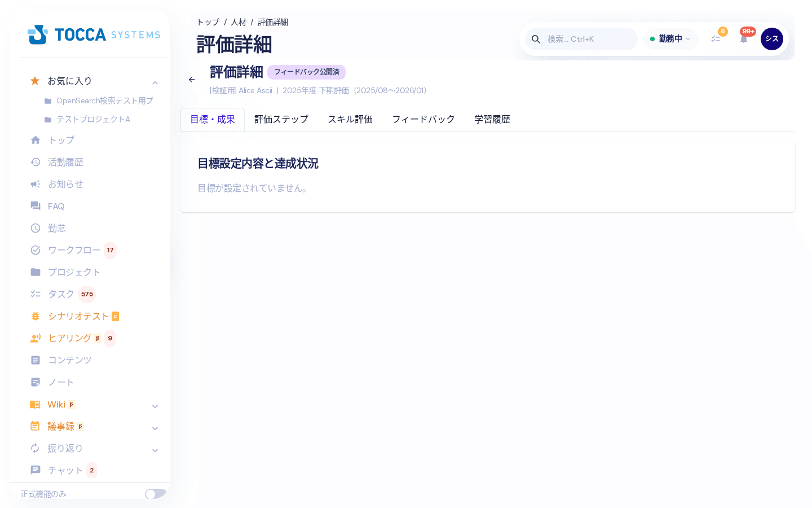Open the フィードバック tab
Image resolution: width=812 pixels, height=508 pixels.
point(423,120)
